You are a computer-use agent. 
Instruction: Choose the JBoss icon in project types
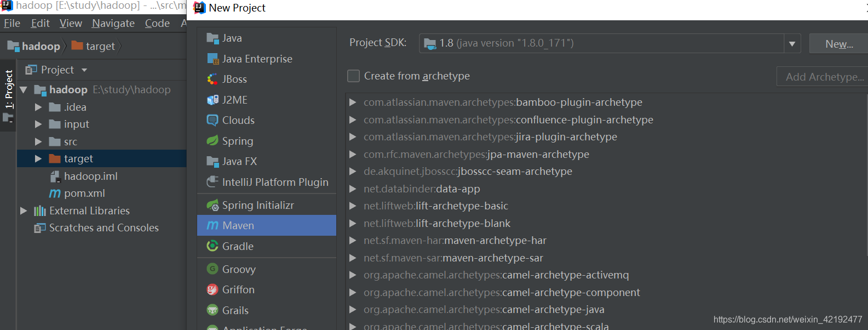[212, 79]
